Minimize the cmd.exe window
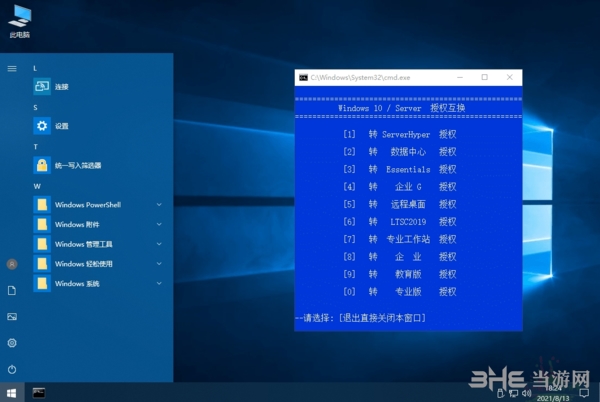Viewport: 600px width, 402px height. pos(460,77)
